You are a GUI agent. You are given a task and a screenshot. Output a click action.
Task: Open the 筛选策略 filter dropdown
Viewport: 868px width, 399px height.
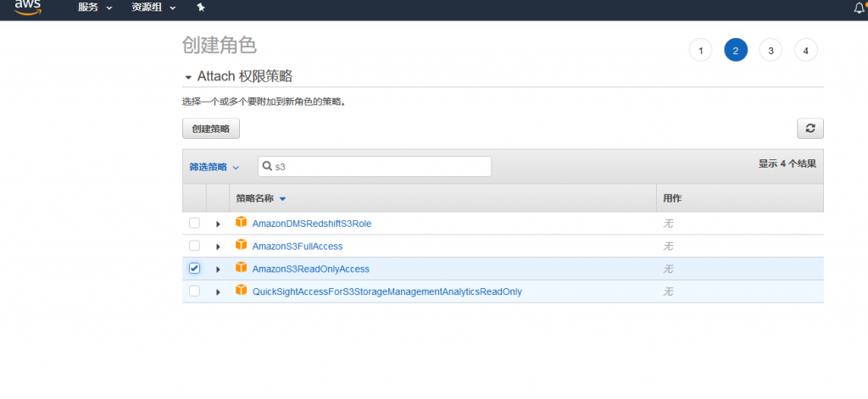[214, 167]
